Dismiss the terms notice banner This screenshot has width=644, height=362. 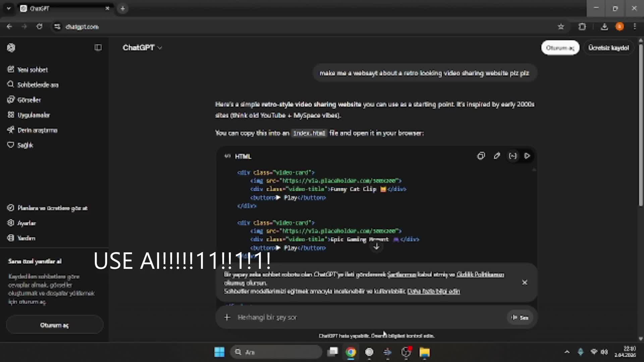(x=525, y=283)
